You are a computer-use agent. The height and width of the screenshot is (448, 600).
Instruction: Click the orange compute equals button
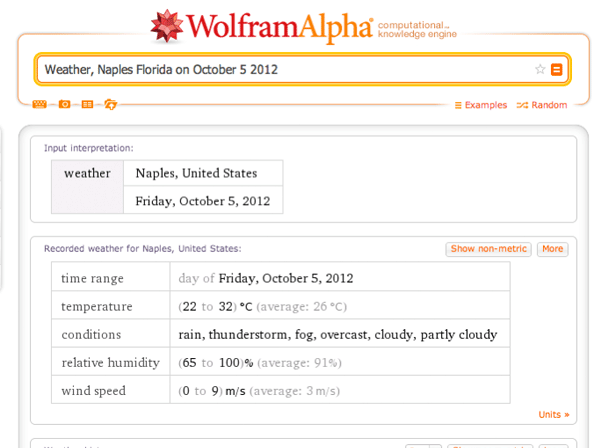click(x=556, y=70)
